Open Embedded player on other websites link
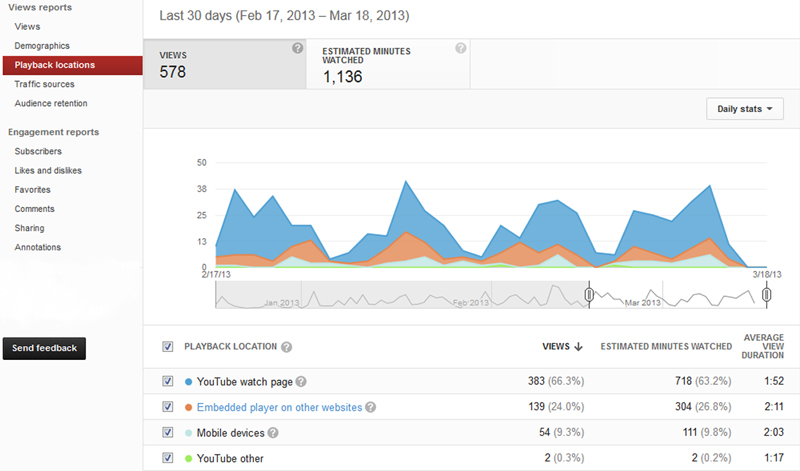 coord(279,408)
